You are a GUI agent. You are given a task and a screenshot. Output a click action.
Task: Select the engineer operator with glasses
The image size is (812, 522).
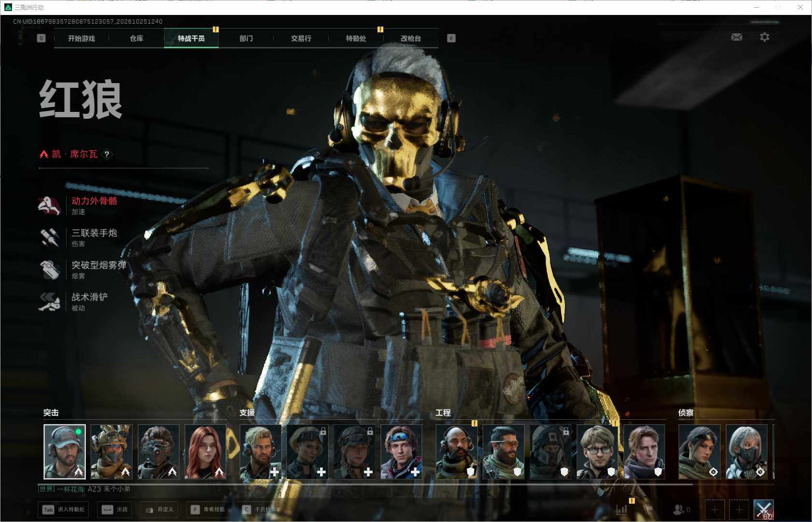tap(598, 452)
